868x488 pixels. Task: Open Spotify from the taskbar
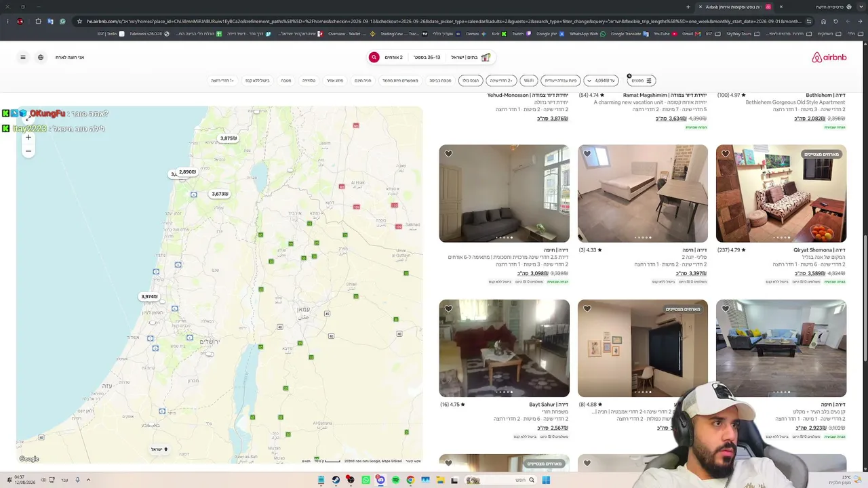tap(395, 480)
